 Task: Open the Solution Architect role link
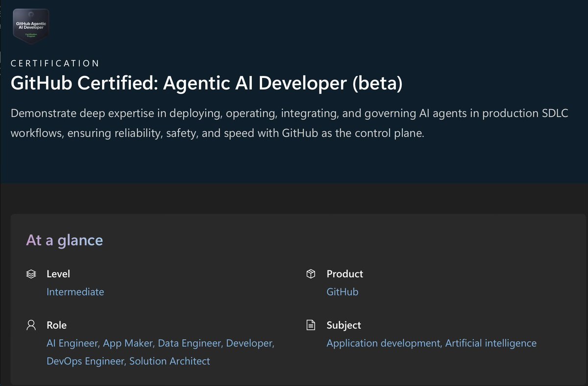point(170,362)
